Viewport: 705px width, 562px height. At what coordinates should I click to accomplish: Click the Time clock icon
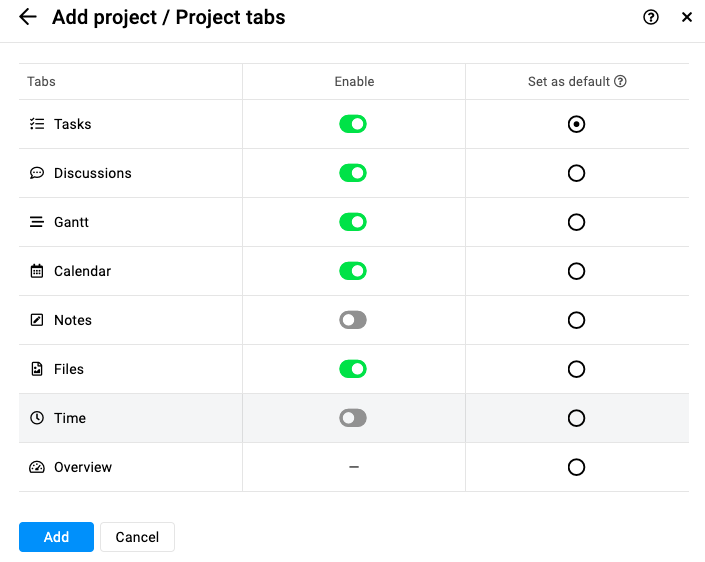pos(37,418)
